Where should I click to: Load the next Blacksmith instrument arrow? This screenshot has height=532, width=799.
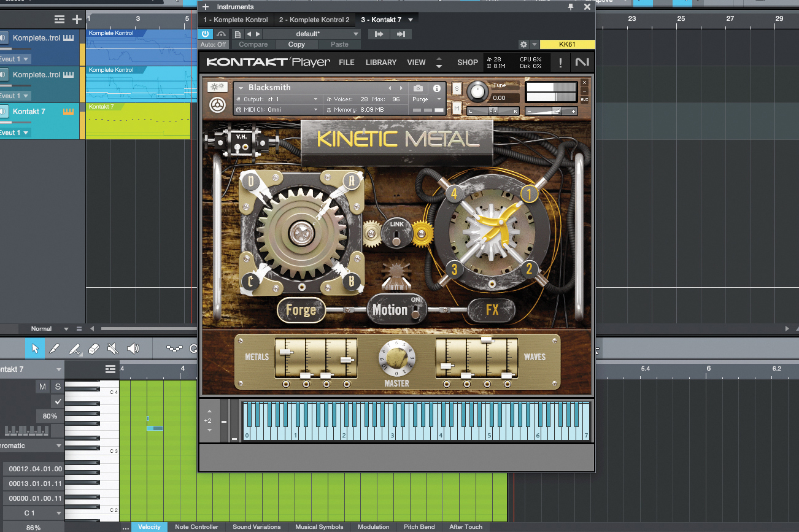point(401,88)
